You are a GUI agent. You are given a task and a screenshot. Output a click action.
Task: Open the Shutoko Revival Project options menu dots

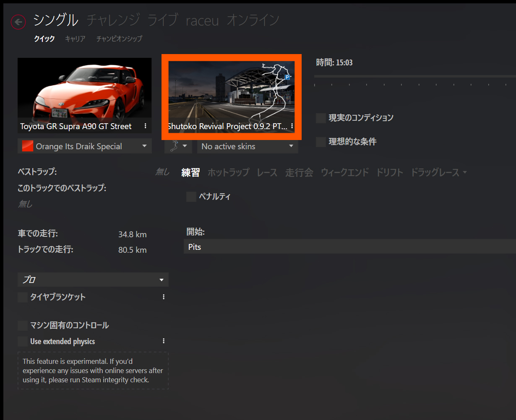[292, 126]
